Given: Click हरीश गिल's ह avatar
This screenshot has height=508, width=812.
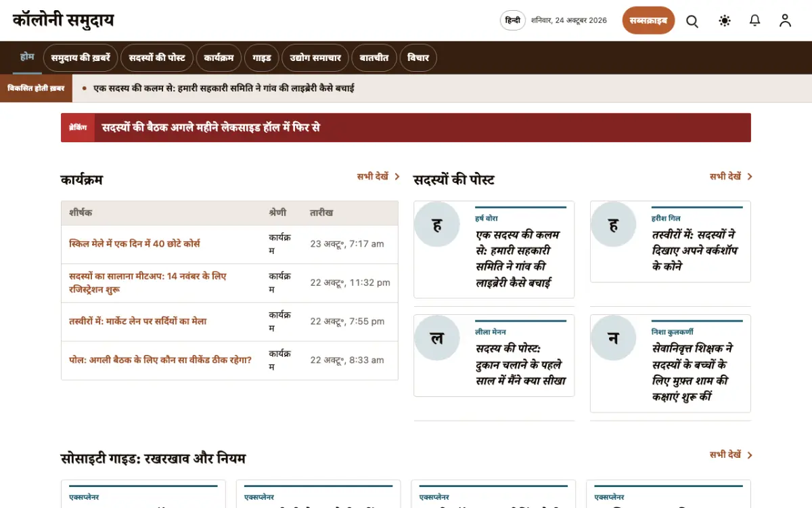Looking at the screenshot, I should point(614,224).
